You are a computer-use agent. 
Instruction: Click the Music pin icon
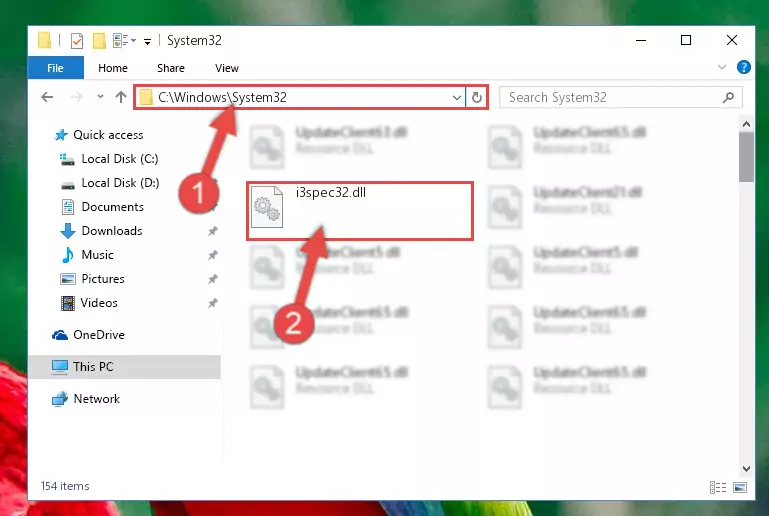pyautogui.click(x=212, y=255)
